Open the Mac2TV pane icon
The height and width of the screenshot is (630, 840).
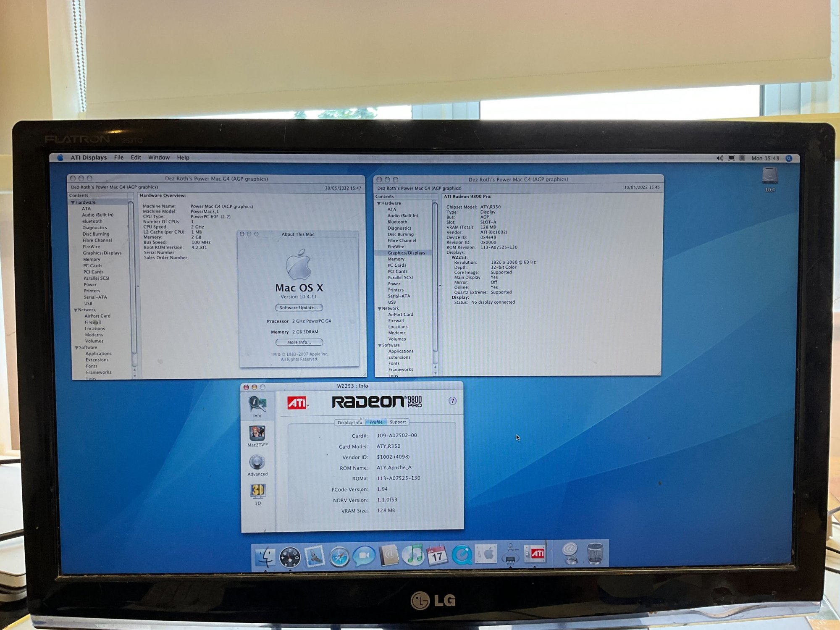(257, 436)
